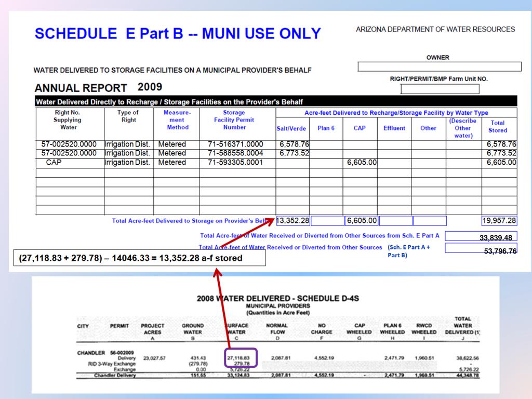Select the Salt/Verde total field showing 13,352.28
The image size is (532, 399).
293,221
